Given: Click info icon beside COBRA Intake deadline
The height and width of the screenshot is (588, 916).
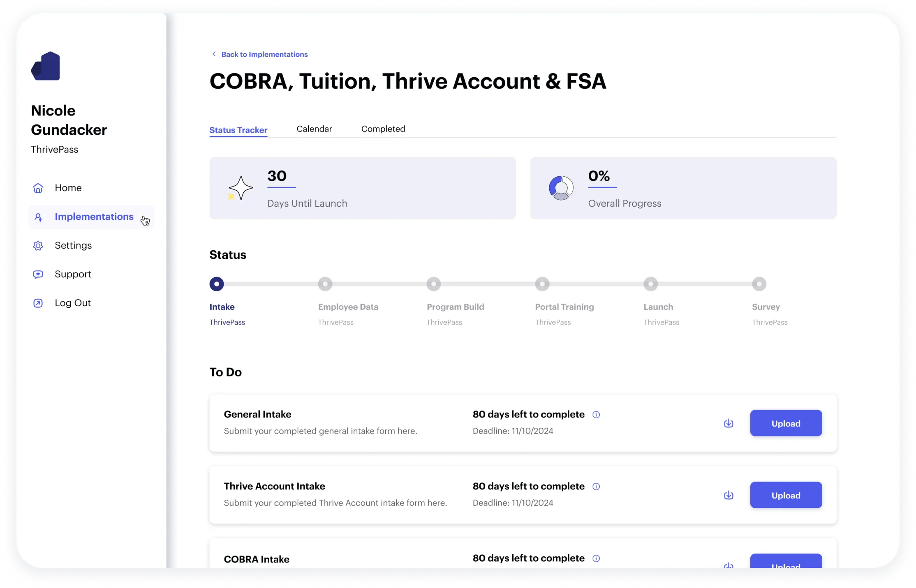Looking at the screenshot, I should click(x=596, y=558).
